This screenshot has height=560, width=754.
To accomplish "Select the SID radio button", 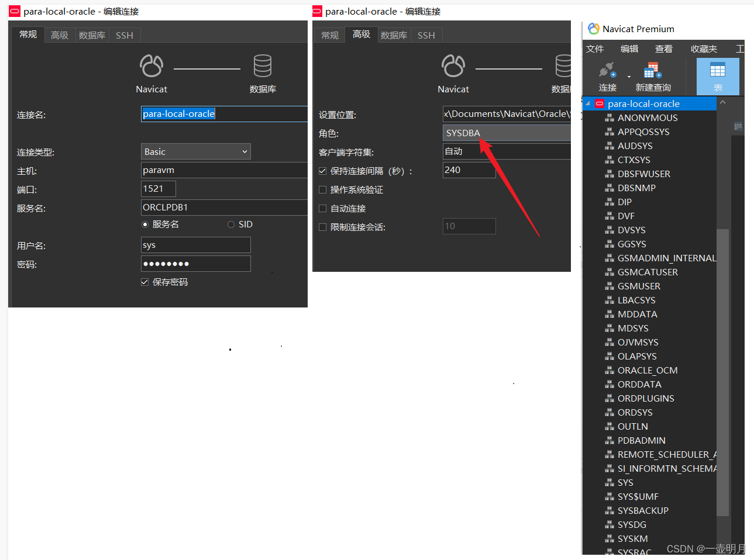I will pyautogui.click(x=231, y=224).
